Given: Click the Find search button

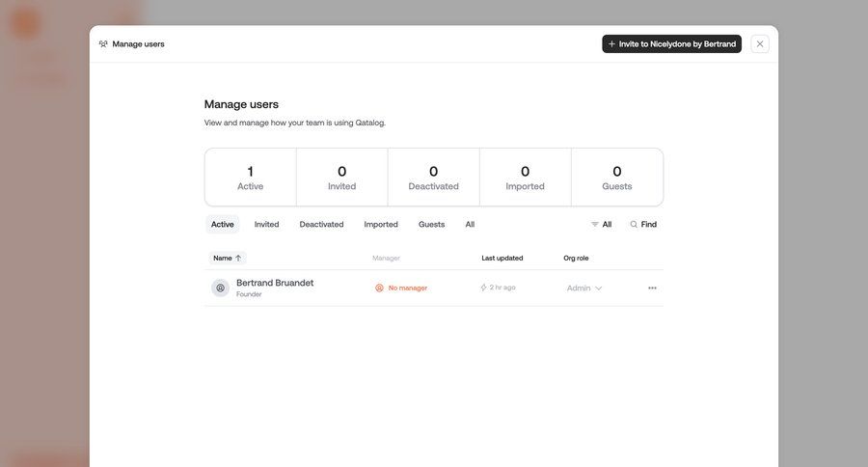Looking at the screenshot, I should point(643,225).
